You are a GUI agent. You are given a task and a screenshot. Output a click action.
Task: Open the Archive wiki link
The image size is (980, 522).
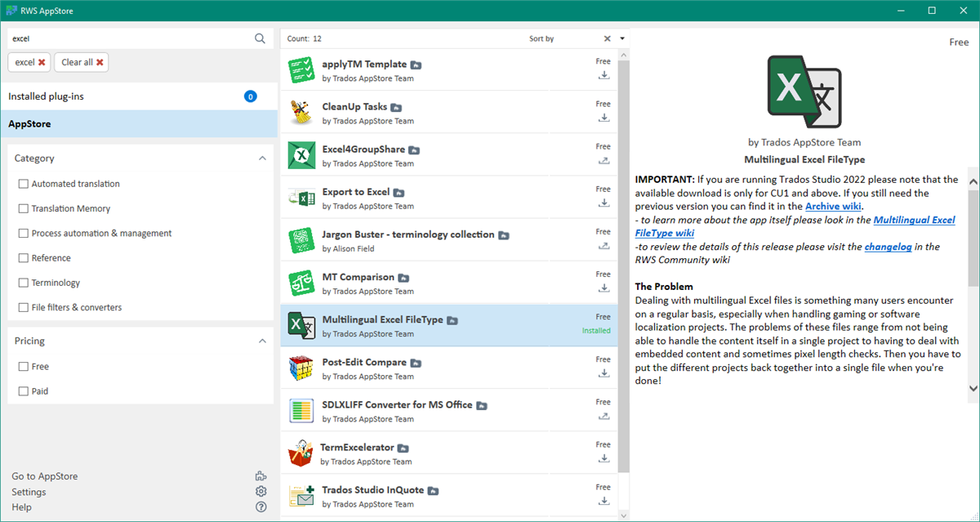(833, 206)
